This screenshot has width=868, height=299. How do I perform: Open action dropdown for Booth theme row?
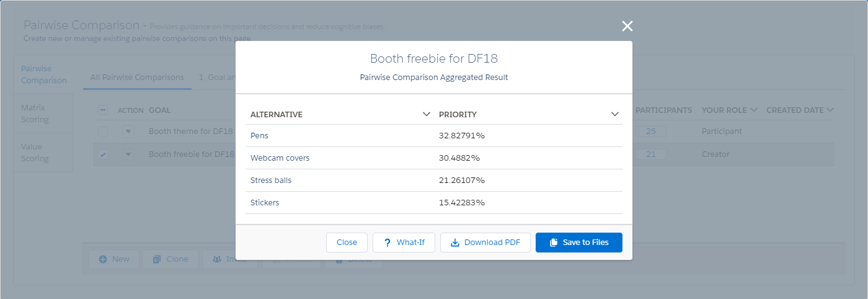coord(128,132)
